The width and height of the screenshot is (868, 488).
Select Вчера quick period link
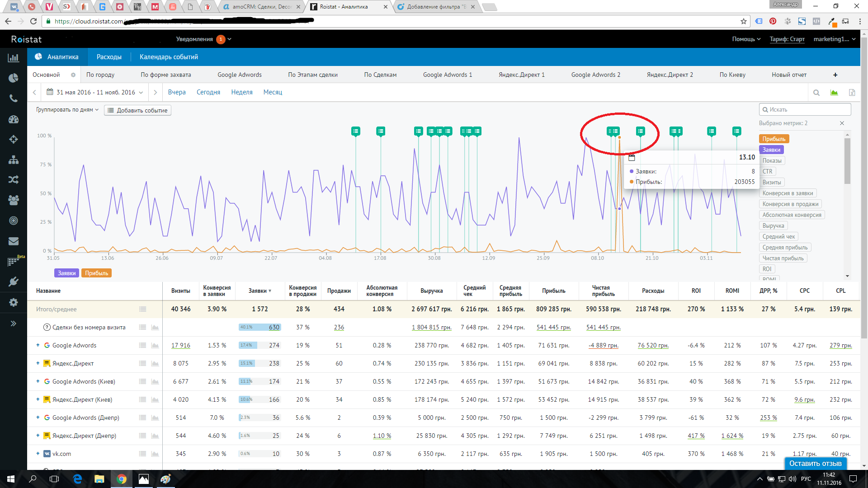tap(177, 92)
